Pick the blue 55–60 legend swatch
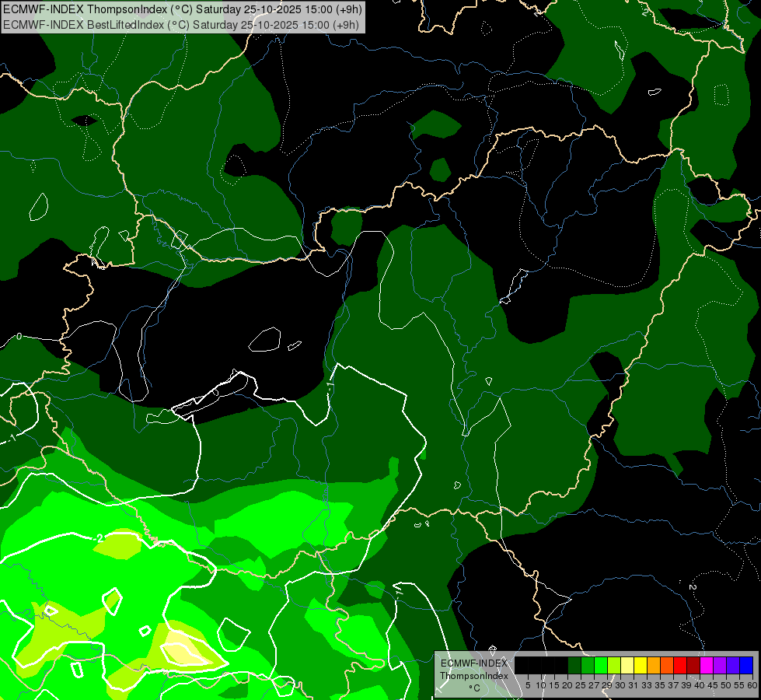The width and height of the screenshot is (761, 700). (746, 665)
